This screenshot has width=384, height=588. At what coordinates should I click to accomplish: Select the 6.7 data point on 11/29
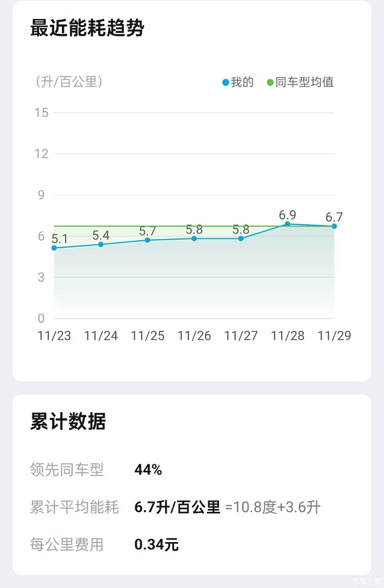[x=334, y=226]
